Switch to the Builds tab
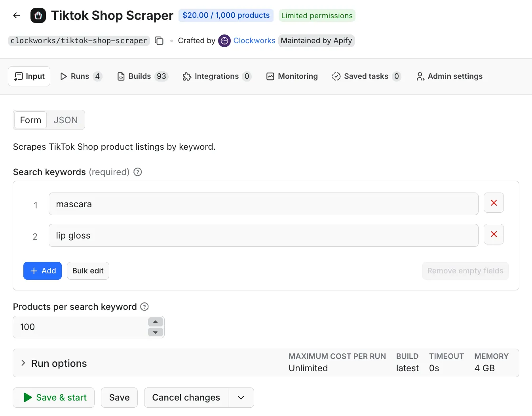Screen dimensions: 532x416 pos(142,76)
